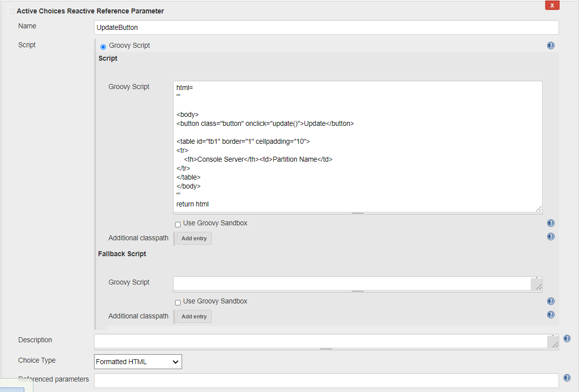The height and width of the screenshot is (392, 579).
Task: Show help for the Description field
Action: click(x=567, y=339)
